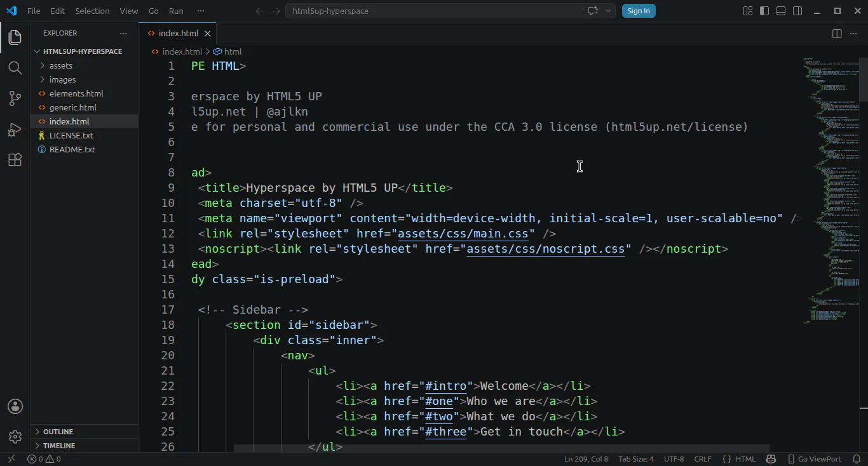
Task: Open the index.html breadcrumb
Action: click(177, 51)
